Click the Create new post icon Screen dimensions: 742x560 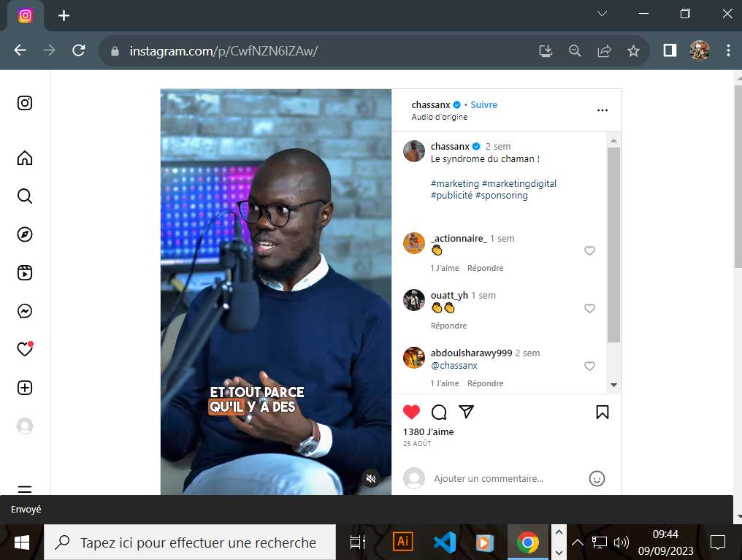(x=25, y=388)
